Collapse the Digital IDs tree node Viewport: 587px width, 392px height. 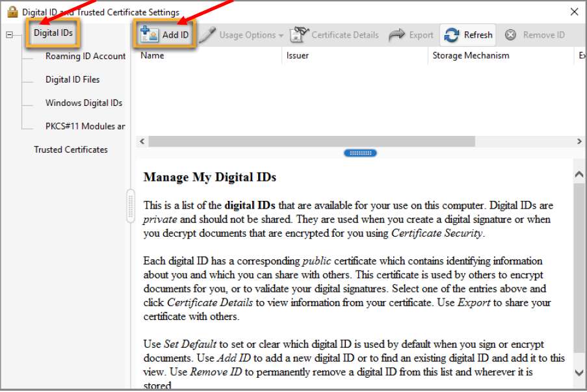tap(9, 35)
